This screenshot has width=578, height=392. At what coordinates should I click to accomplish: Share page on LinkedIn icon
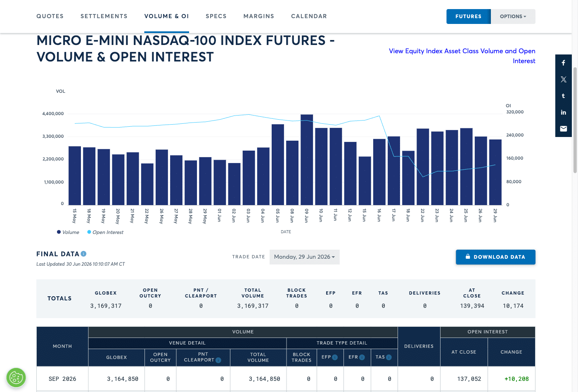(x=563, y=112)
